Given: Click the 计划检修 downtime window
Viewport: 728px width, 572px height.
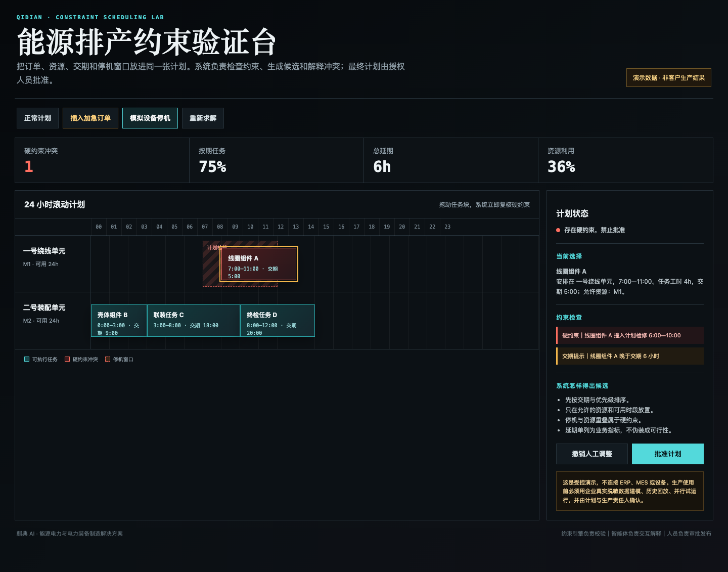Looking at the screenshot, I should pyautogui.click(x=211, y=264).
